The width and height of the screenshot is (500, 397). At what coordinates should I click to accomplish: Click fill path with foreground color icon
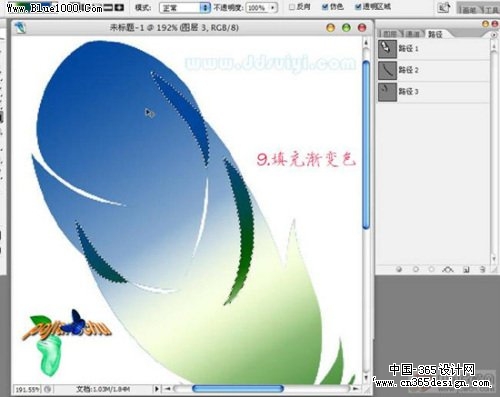pos(399,269)
